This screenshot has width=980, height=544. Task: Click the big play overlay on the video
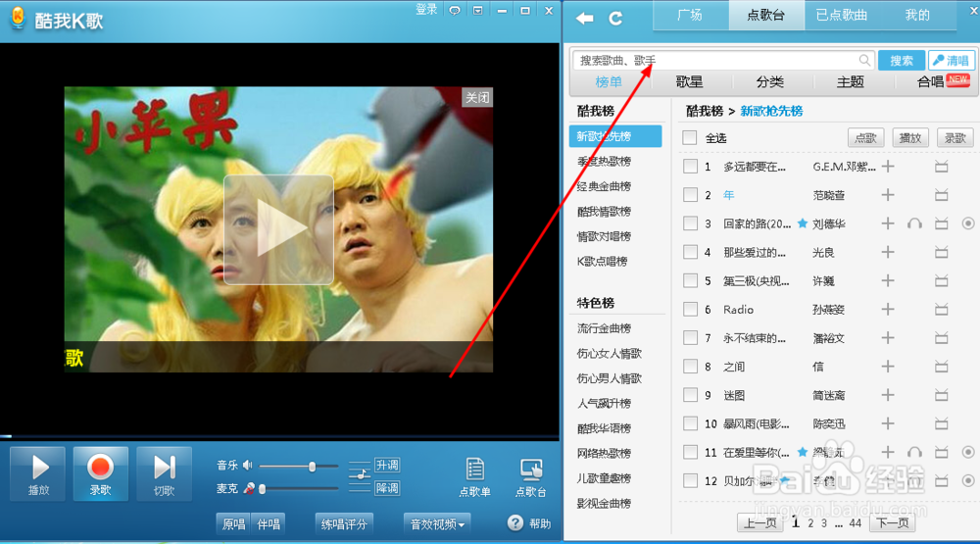coord(278,229)
